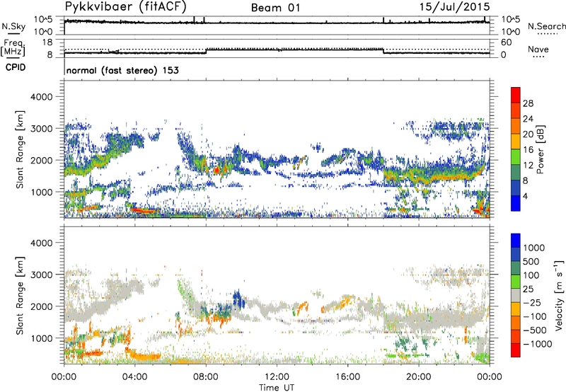This screenshot has height=392, width=566.
Task: Pick the grey -25 to 25 velocity segment
Action: 516,295
